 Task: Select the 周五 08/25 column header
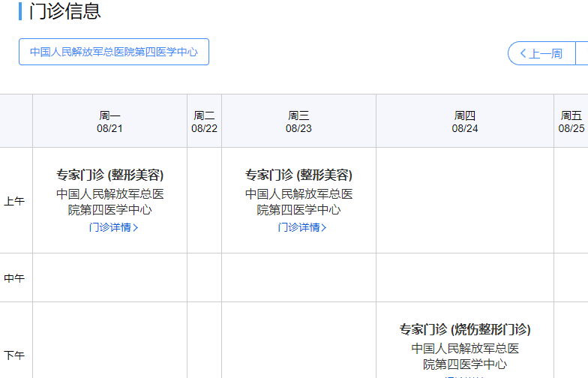(x=571, y=121)
